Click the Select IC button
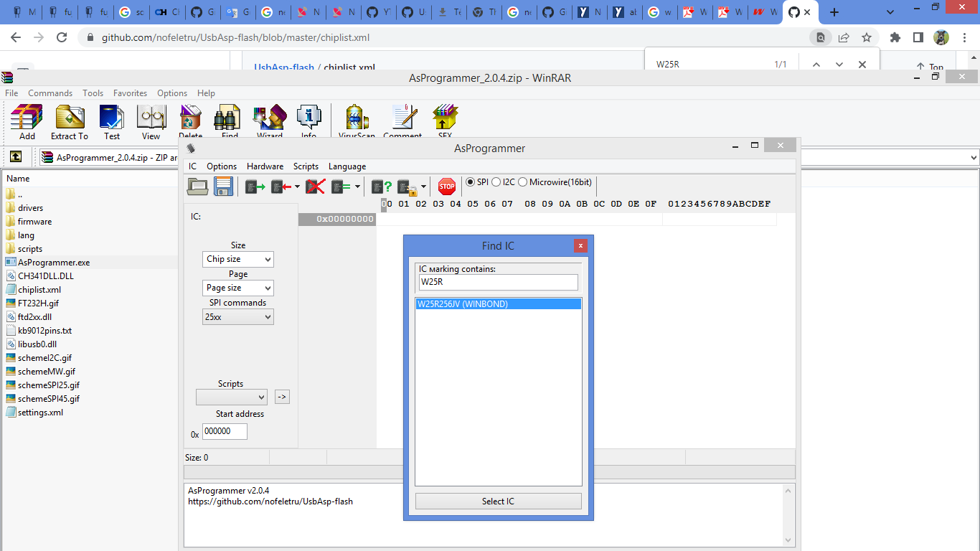The image size is (980, 551). (x=498, y=501)
